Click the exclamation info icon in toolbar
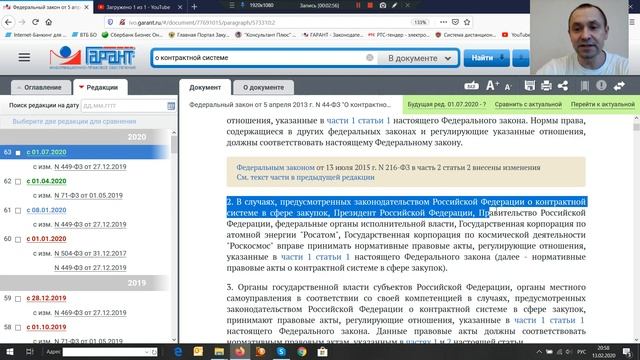The width and height of the screenshot is (640, 360). (601, 85)
